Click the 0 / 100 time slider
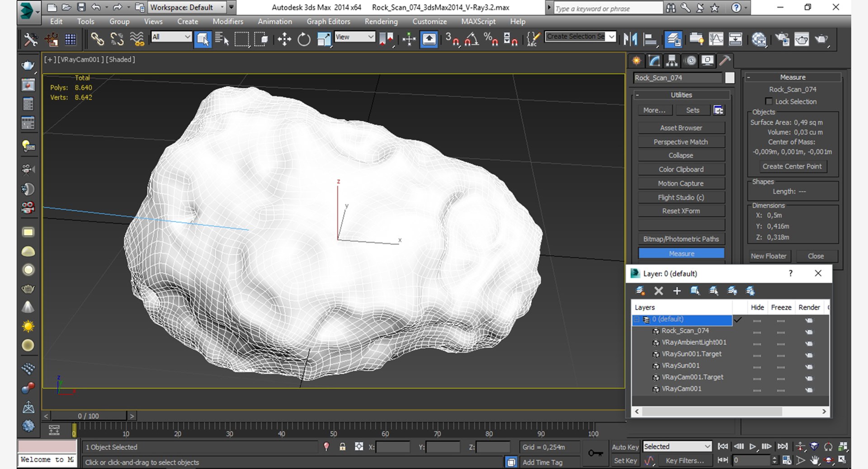The height and width of the screenshot is (469, 868). [89, 416]
